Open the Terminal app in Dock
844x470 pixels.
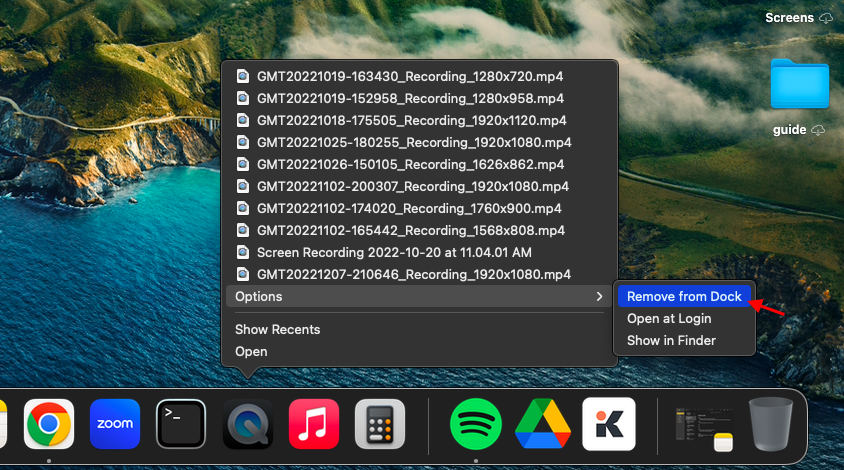pos(181,424)
